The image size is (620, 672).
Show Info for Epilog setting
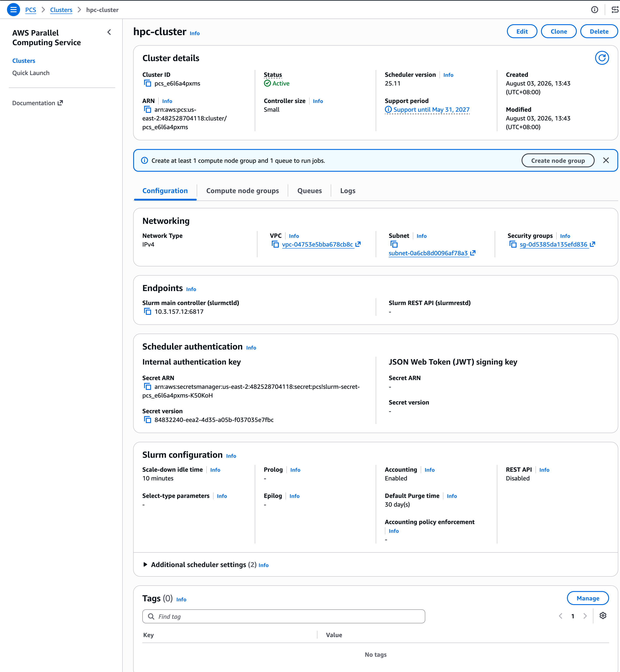294,496
